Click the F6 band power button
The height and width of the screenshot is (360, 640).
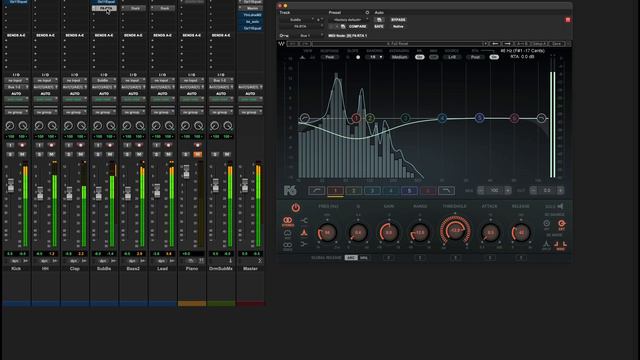[296, 208]
